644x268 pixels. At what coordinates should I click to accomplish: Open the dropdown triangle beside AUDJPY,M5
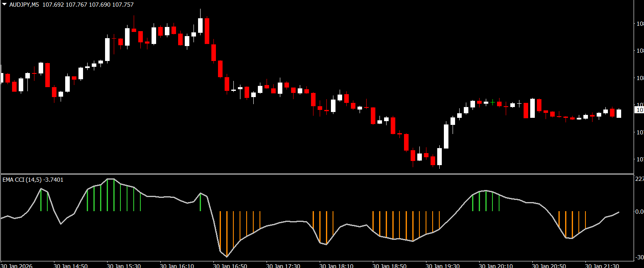pyautogui.click(x=4, y=5)
